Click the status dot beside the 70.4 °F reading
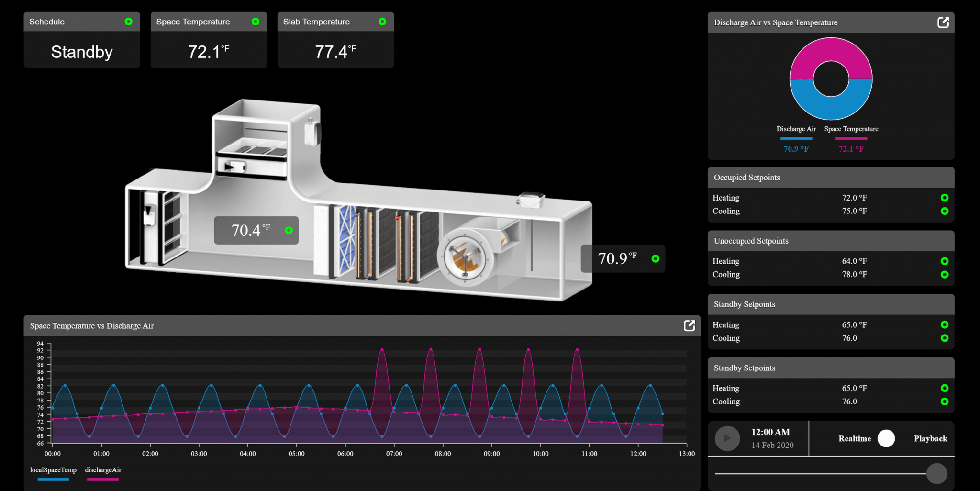 coord(290,230)
